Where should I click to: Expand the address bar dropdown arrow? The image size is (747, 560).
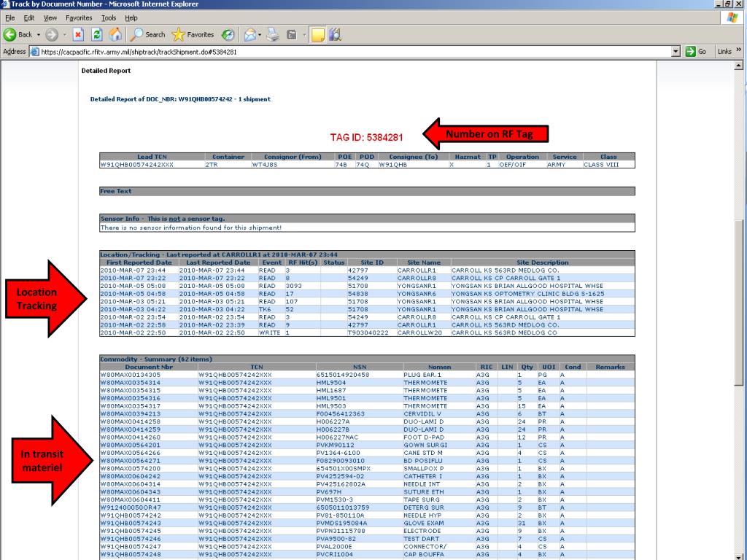point(676,52)
